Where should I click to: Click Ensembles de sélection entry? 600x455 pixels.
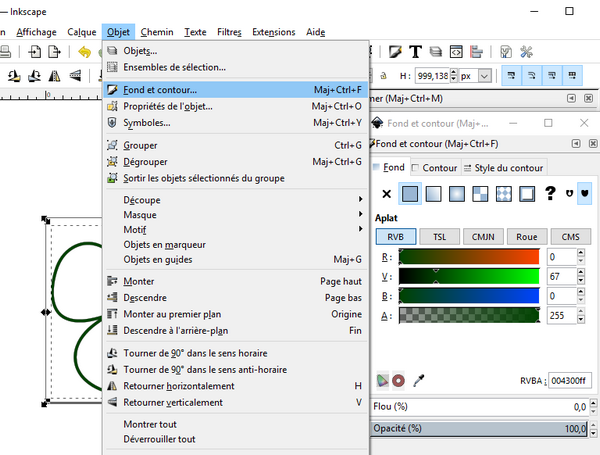pyautogui.click(x=235, y=67)
